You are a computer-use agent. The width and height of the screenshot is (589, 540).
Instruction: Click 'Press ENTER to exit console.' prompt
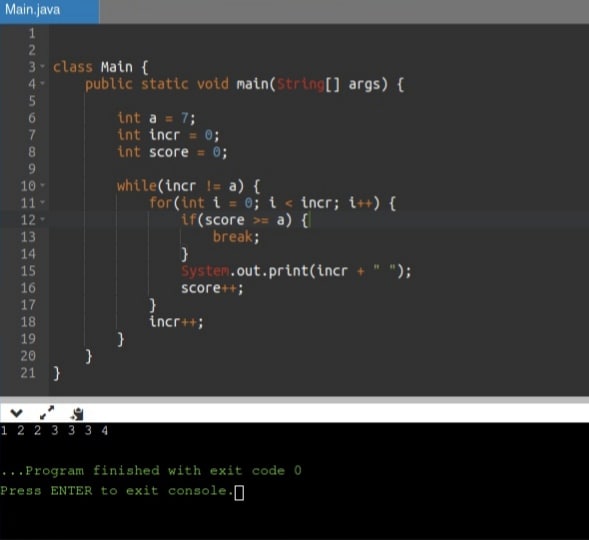point(117,490)
